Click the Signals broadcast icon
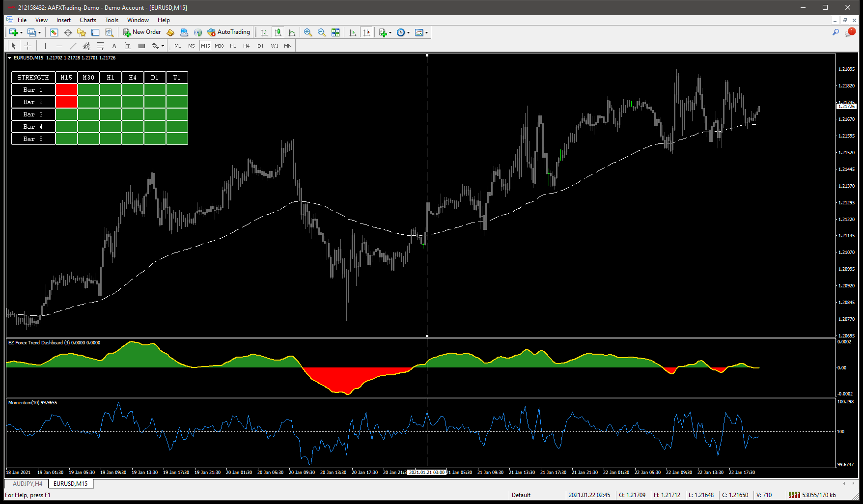863x504 pixels. click(x=198, y=32)
